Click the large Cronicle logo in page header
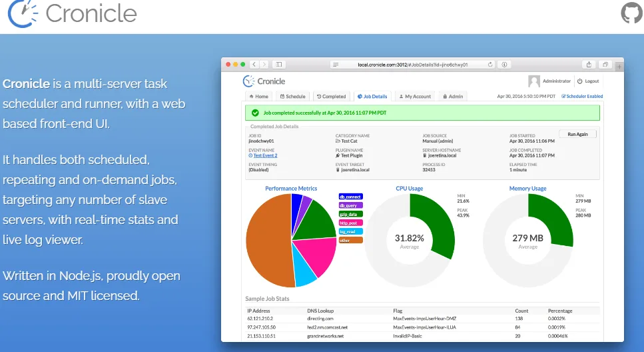 pyautogui.click(x=73, y=13)
